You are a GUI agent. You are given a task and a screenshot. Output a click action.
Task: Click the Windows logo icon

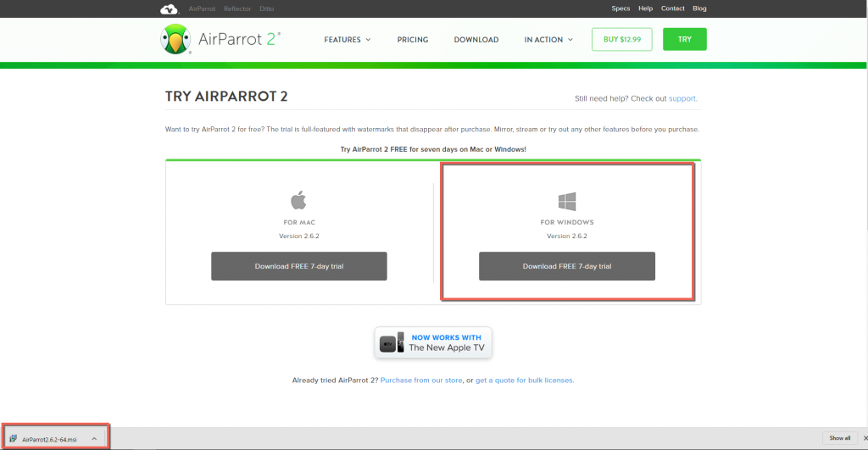pos(567,202)
